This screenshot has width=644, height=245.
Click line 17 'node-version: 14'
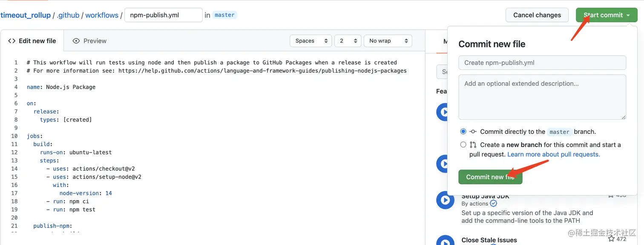point(86,193)
